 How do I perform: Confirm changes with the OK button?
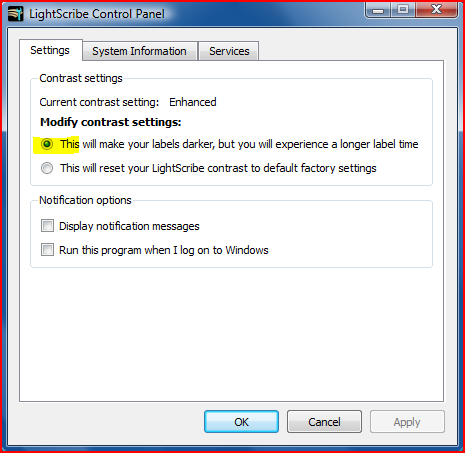(x=241, y=422)
